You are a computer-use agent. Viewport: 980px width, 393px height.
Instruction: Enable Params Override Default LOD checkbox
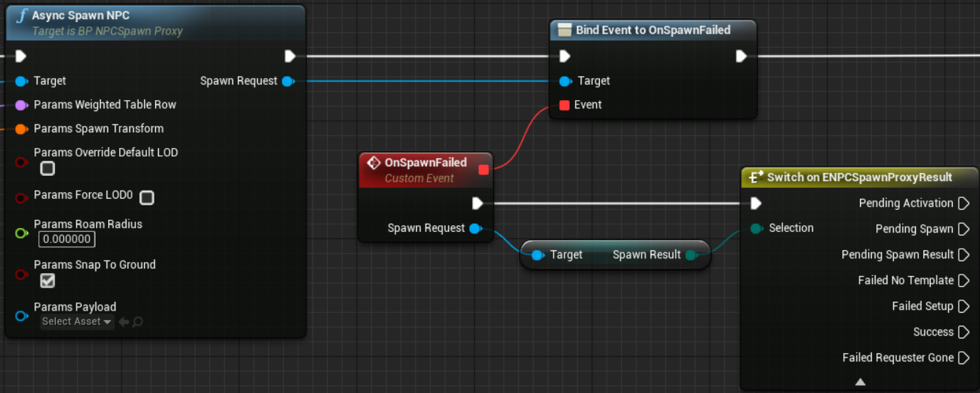(x=47, y=169)
